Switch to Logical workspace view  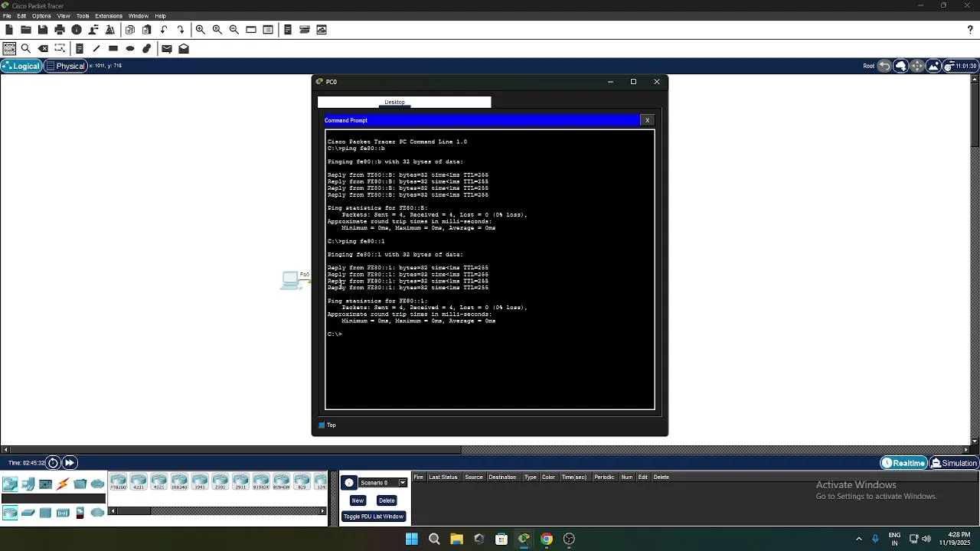(x=21, y=66)
